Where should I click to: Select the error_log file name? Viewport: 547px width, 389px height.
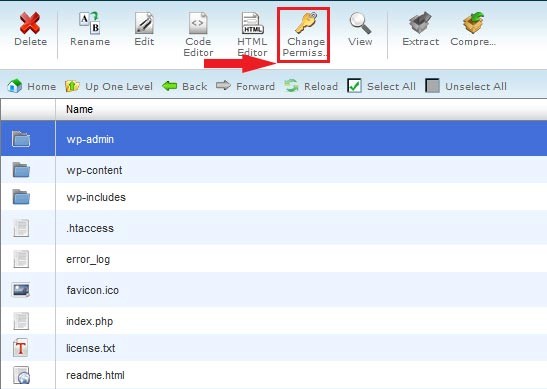pyautogui.click(x=88, y=260)
